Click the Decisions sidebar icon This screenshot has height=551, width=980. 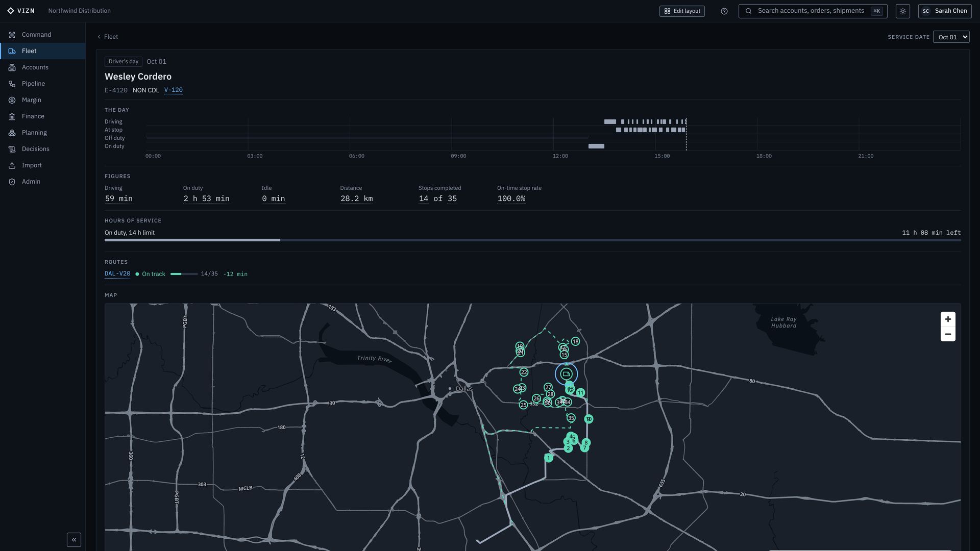(x=12, y=149)
